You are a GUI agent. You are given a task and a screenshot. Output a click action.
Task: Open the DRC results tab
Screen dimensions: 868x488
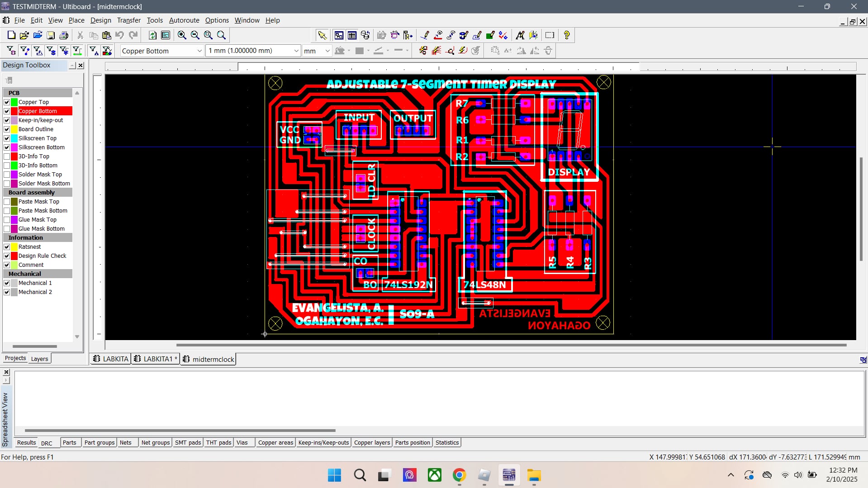[x=47, y=443]
